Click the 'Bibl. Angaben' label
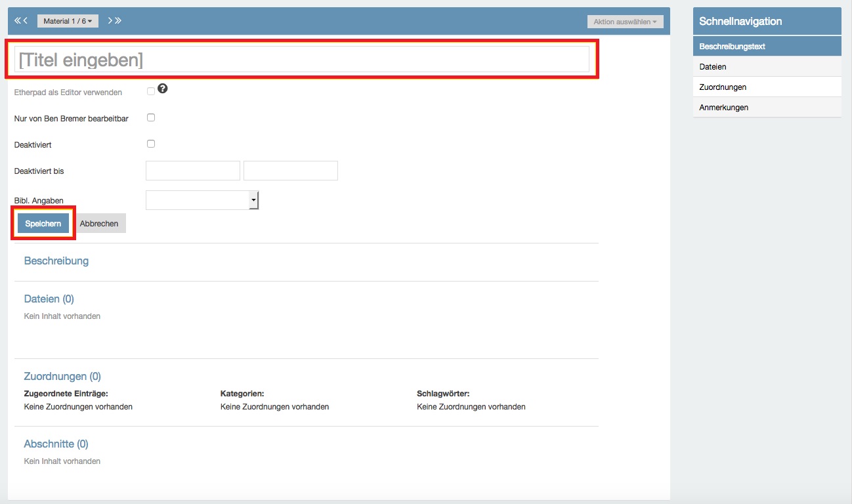Viewport: 852px width, 504px height. 39,201
